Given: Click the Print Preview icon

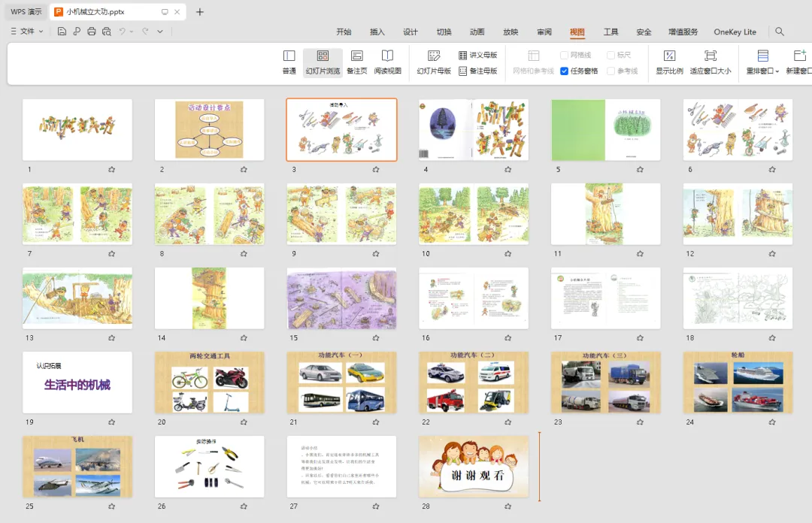Looking at the screenshot, I should 107,32.
